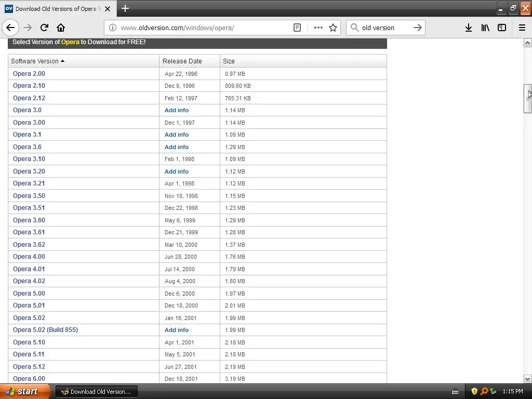The height and width of the screenshot is (399, 532).
Task: Open Opera 5.12 version link
Action: tap(29, 367)
